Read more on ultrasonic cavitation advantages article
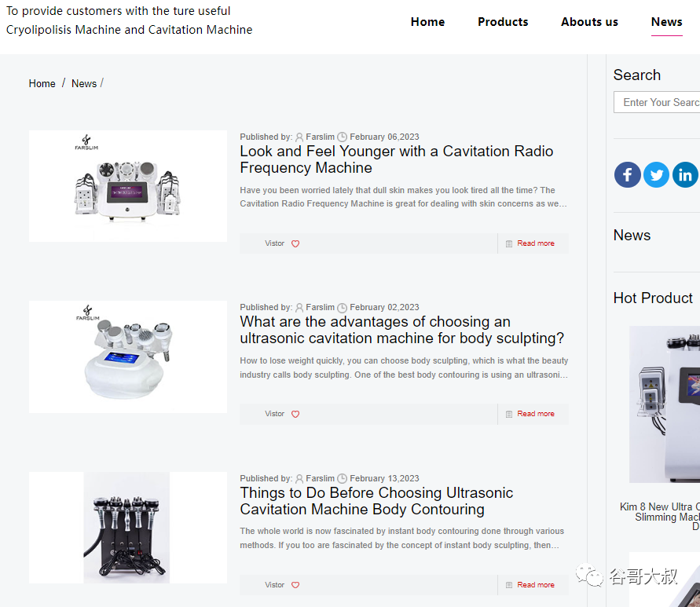The image size is (700, 607). 535,414
